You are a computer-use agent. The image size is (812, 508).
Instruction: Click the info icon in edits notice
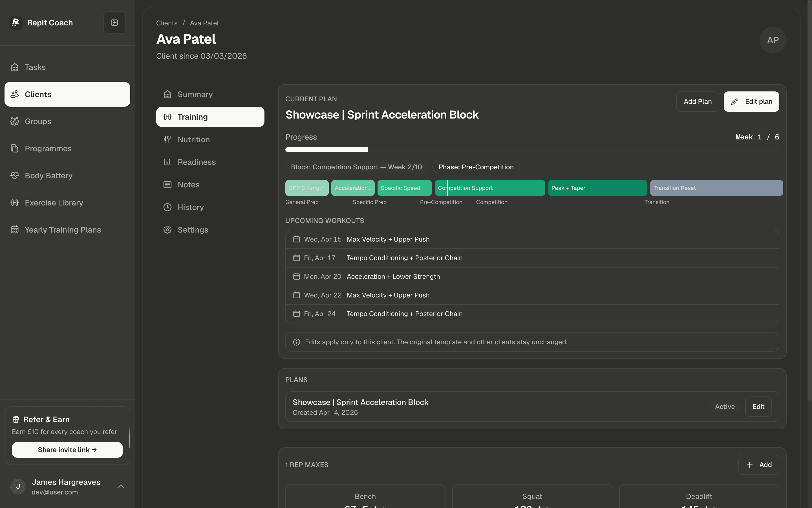pyautogui.click(x=296, y=342)
